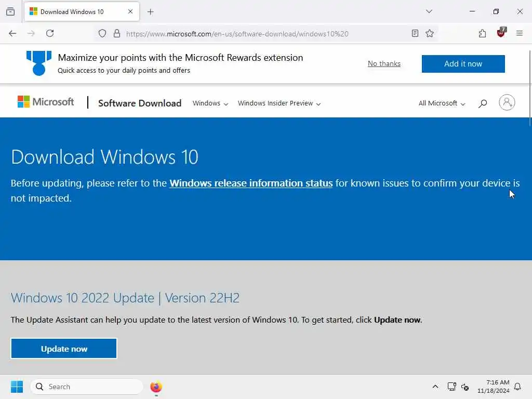Click the page vertical scrollbar
The width and height of the screenshot is (532, 399).
point(530,88)
